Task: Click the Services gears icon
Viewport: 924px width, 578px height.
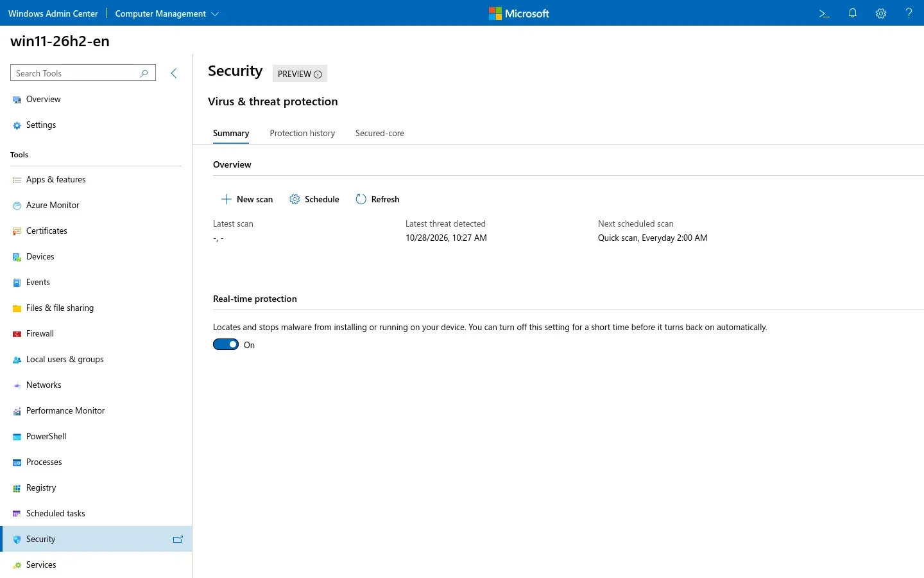Action: click(17, 565)
